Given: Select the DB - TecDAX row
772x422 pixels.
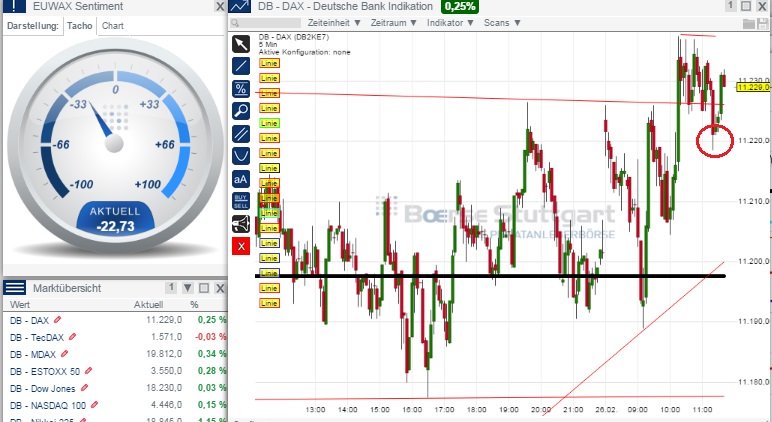Looking at the screenshot, I should point(115,337).
